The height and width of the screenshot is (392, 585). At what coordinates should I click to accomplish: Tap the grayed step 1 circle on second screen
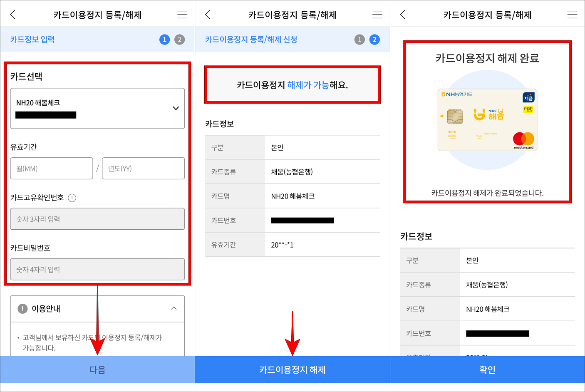tap(359, 39)
